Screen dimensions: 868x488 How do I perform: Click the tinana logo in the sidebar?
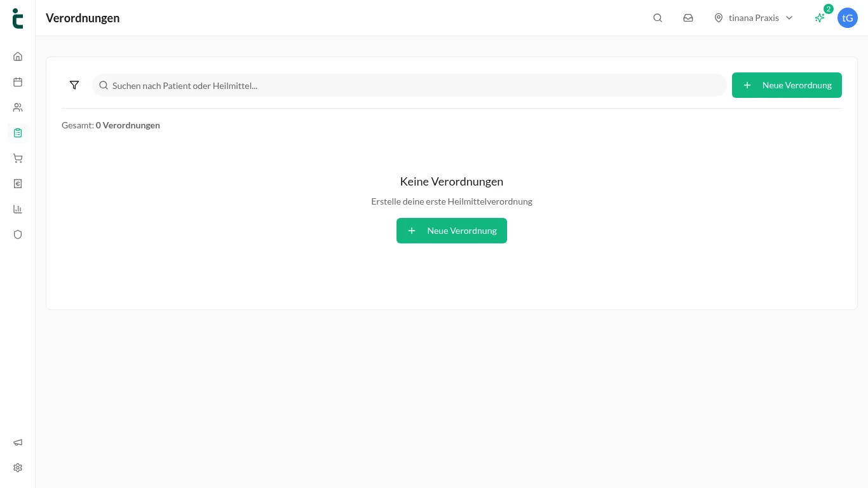pos(18,18)
